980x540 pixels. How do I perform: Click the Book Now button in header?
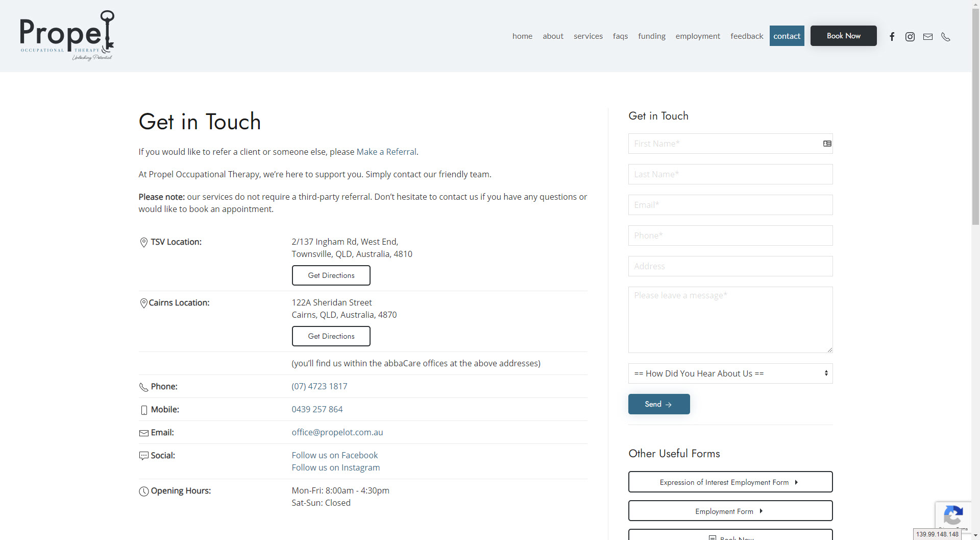pos(843,36)
